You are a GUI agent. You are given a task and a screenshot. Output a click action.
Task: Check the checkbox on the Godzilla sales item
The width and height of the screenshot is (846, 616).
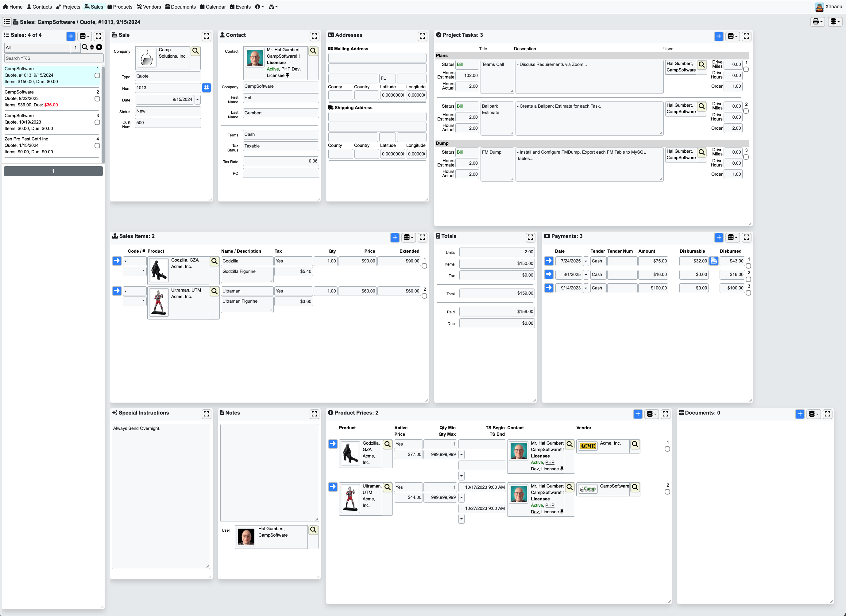click(x=424, y=266)
